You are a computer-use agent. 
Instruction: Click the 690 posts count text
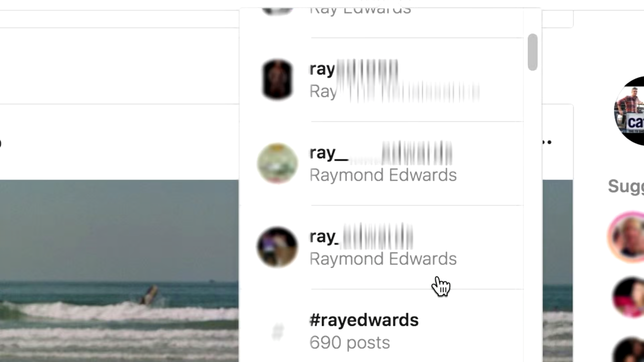pyautogui.click(x=350, y=343)
